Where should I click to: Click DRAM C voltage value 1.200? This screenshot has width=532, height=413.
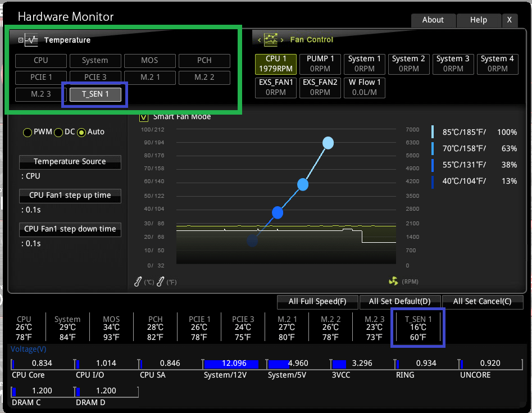point(42,391)
